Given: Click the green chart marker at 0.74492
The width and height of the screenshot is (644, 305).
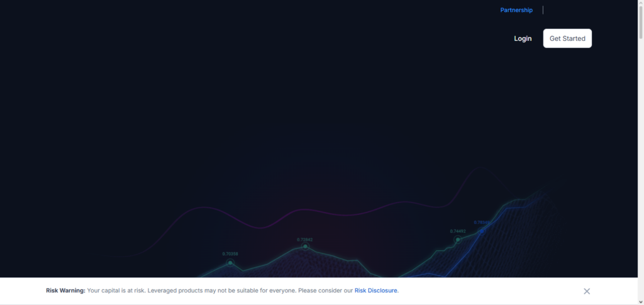Looking at the screenshot, I should click(458, 240).
